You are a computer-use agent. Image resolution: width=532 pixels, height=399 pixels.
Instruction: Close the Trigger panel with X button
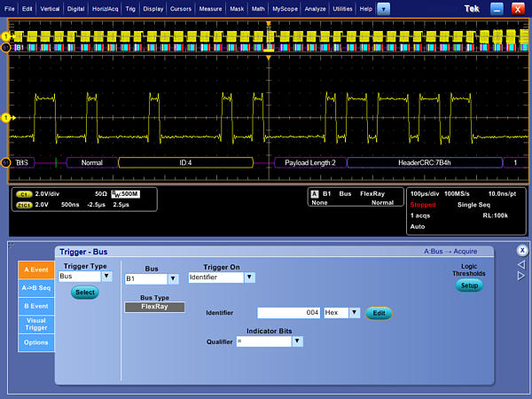(x=522, y=250)
